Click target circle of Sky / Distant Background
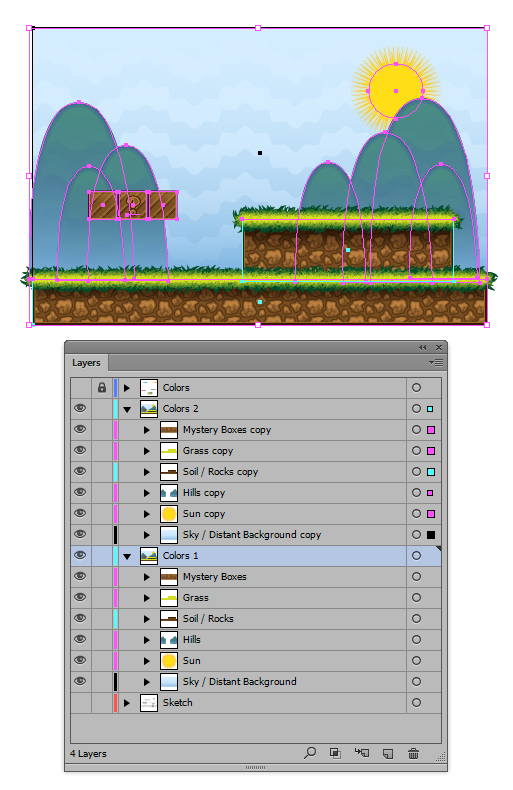513x790 pixels. point(416,681)
